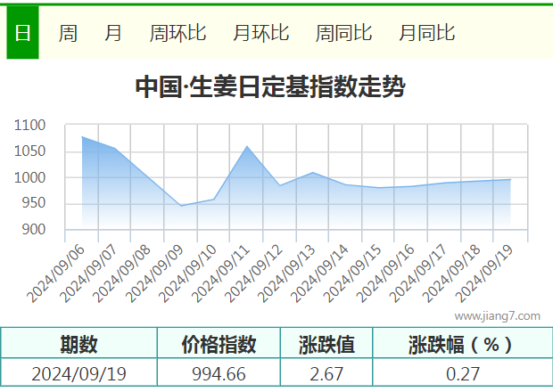Screen dimensions: 553x392
Task: Click the chart title 中国·生姜日定基指数走势
Action: pyautogui.click(x=270, y=86)
